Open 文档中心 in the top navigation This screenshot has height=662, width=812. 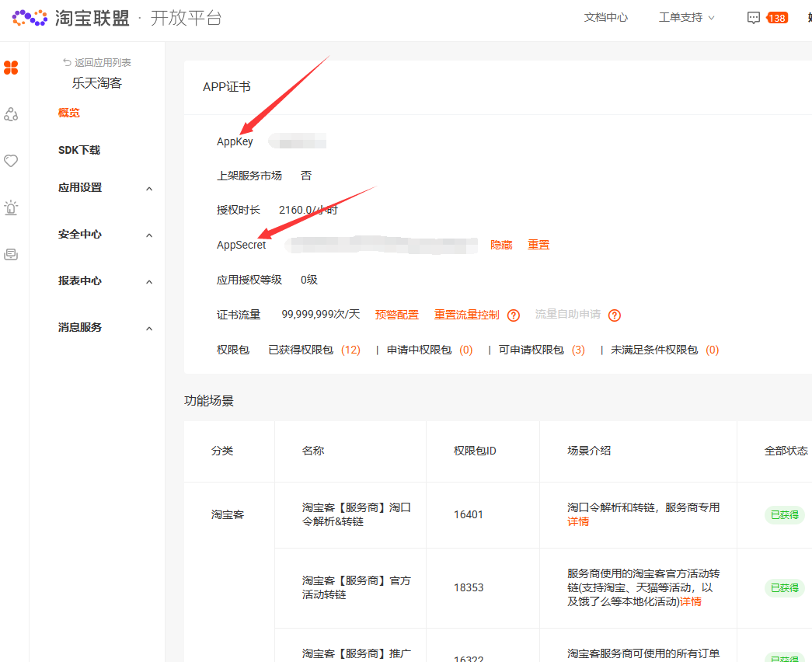[606, 18]
